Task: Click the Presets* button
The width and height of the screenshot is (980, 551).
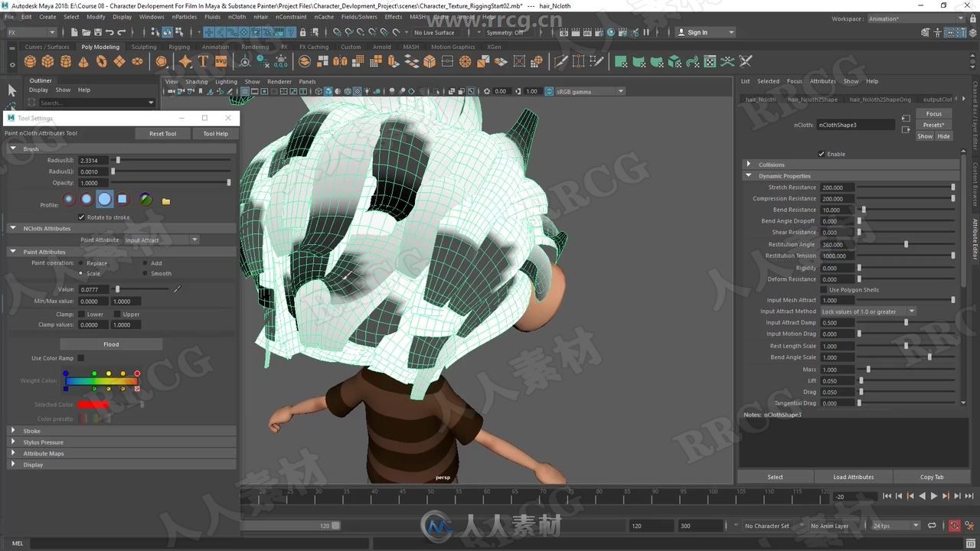Action: click(x=933, y=125)
